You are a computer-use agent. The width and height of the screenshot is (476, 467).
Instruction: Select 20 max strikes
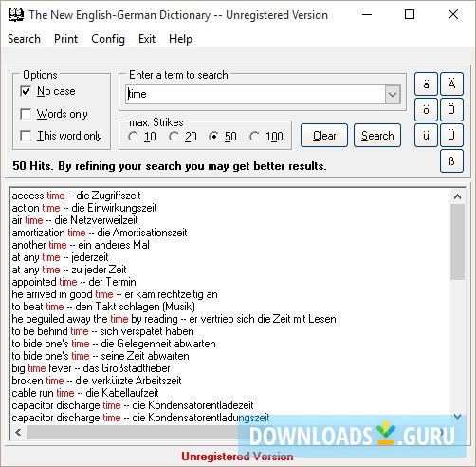(x=174, y=137)
